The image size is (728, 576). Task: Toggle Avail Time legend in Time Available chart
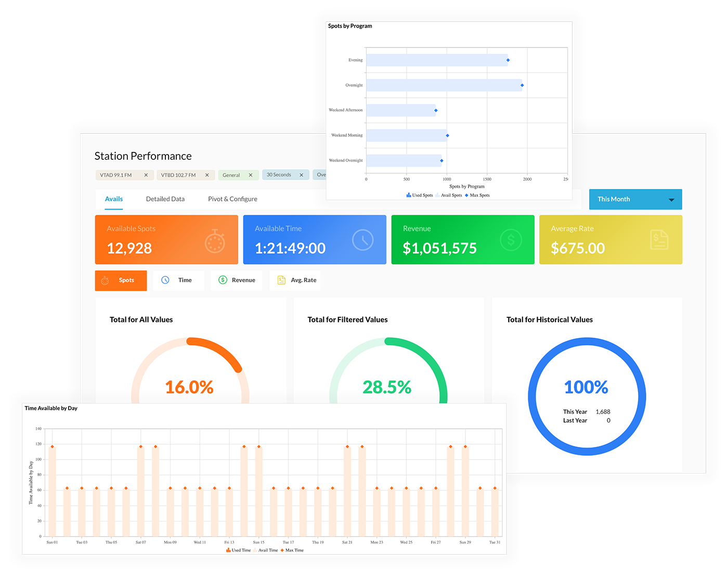pyautogui.click(x=266, y=551)
